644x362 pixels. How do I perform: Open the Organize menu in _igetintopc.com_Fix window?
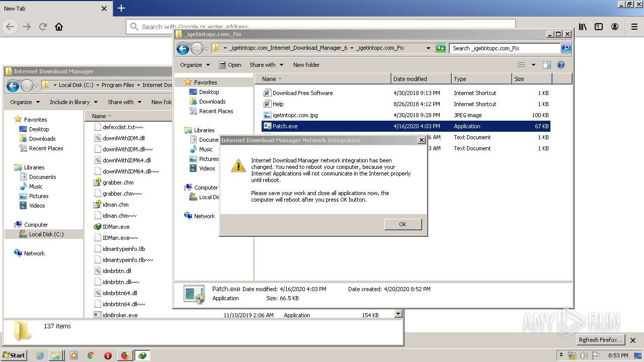(x=195, y=65)
